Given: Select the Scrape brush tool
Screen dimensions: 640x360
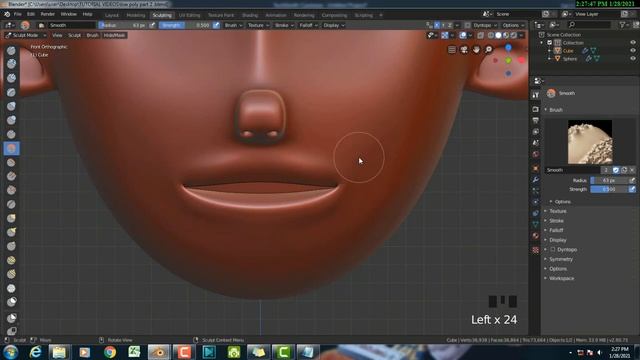Looking at the screenshot, I should click(11, 190).
